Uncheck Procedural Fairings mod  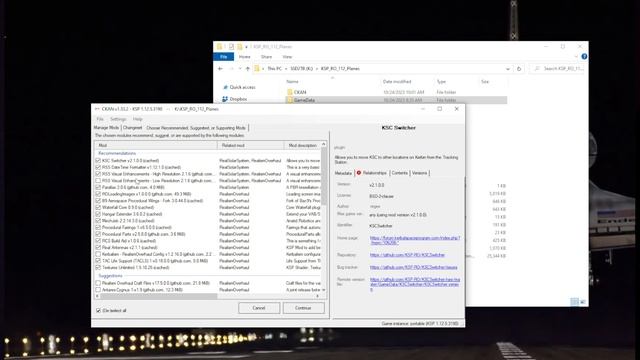point(98,227)
